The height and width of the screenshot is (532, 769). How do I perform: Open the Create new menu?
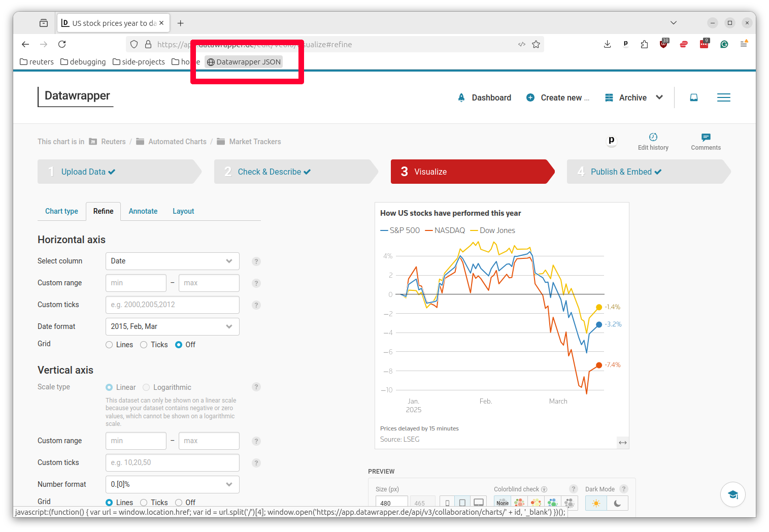click(558, 97)
